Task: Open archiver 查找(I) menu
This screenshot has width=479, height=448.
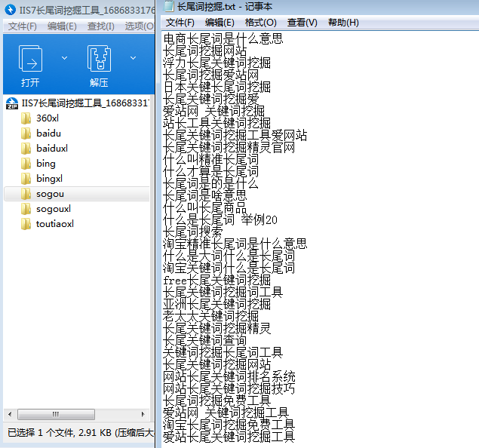Action: [x=101, y=26]
